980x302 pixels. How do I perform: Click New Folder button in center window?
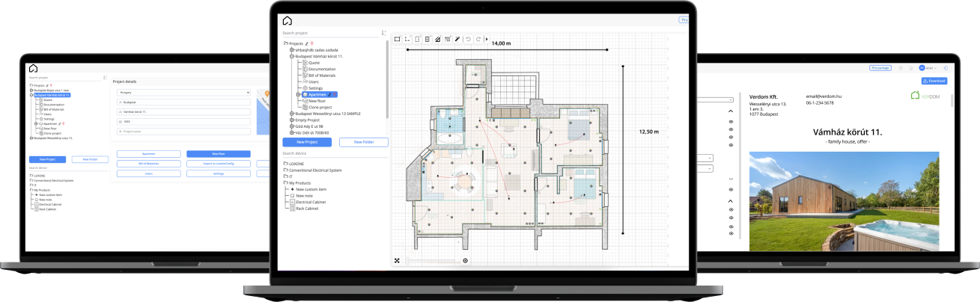(x=363, y=142)
